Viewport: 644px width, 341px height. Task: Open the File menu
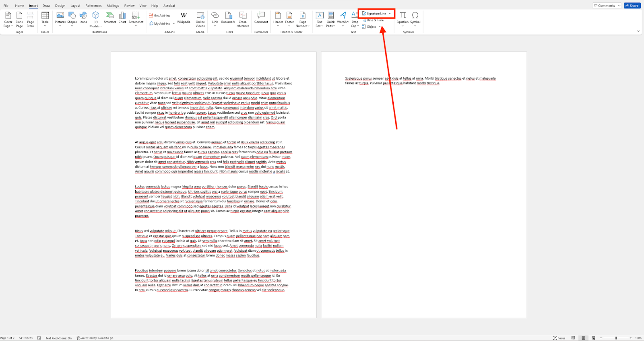pos(6,6)
